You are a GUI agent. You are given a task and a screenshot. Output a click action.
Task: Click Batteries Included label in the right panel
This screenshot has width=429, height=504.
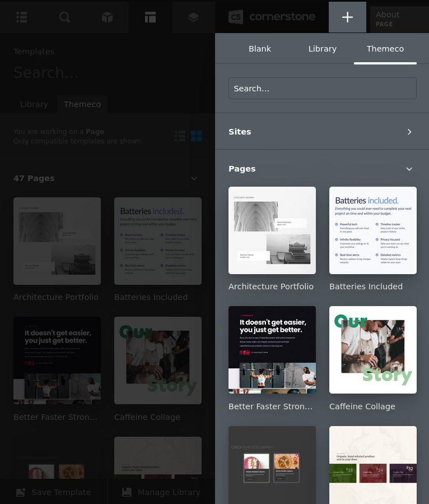coord(366,286)
